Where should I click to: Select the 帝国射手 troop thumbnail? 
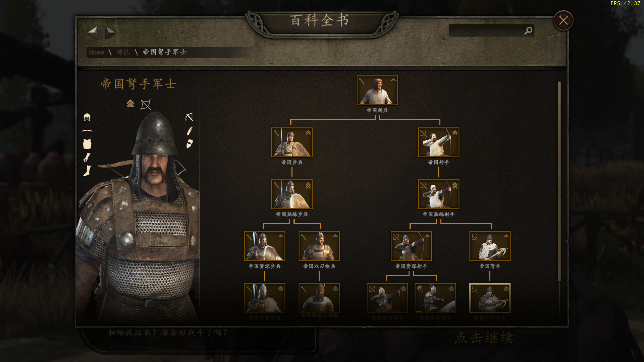438,142
